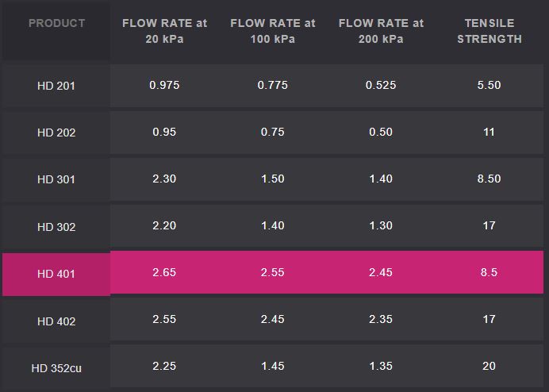Image resolution: width=549 pixels, height=392 pixels.
Task: Click the FLOW RATE at 100 kPa header
Action: [x=272, y=31]
